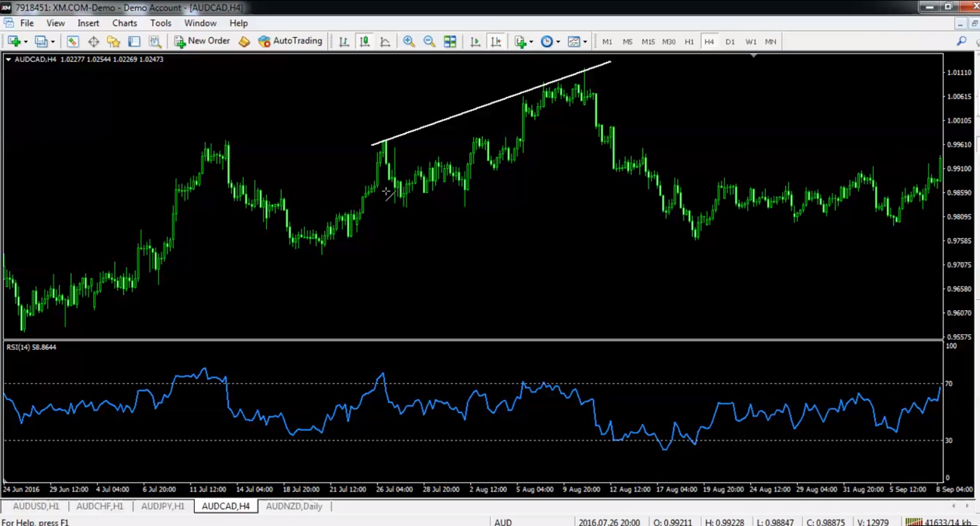Screen dimensions: 980x526
Task: Click the Templates icon
Action: point(574,42)
